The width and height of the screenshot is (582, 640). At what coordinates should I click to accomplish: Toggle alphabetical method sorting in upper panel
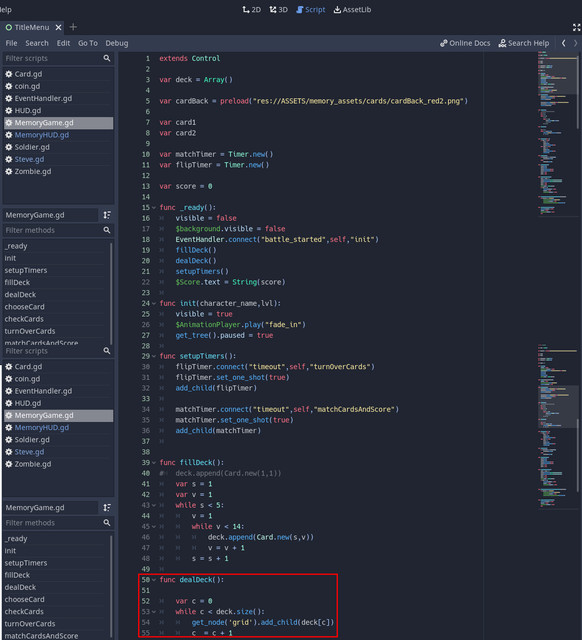pos(107,215)
